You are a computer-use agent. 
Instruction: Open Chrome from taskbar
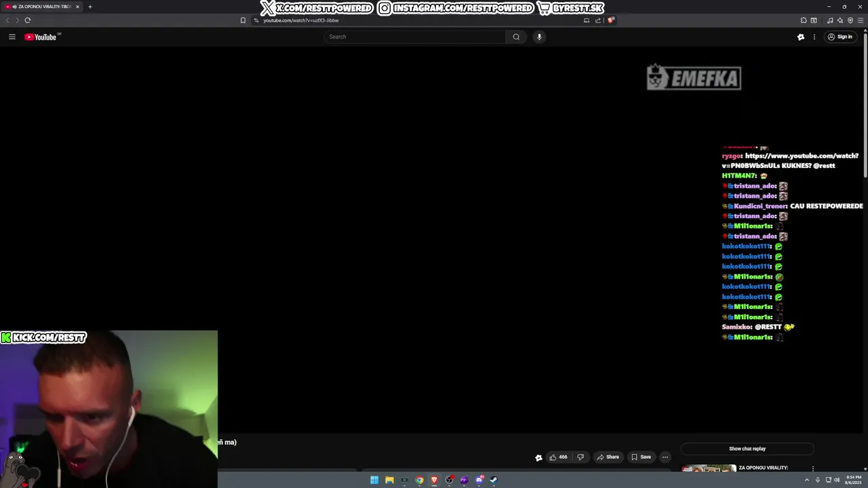[x=419, y=480]
